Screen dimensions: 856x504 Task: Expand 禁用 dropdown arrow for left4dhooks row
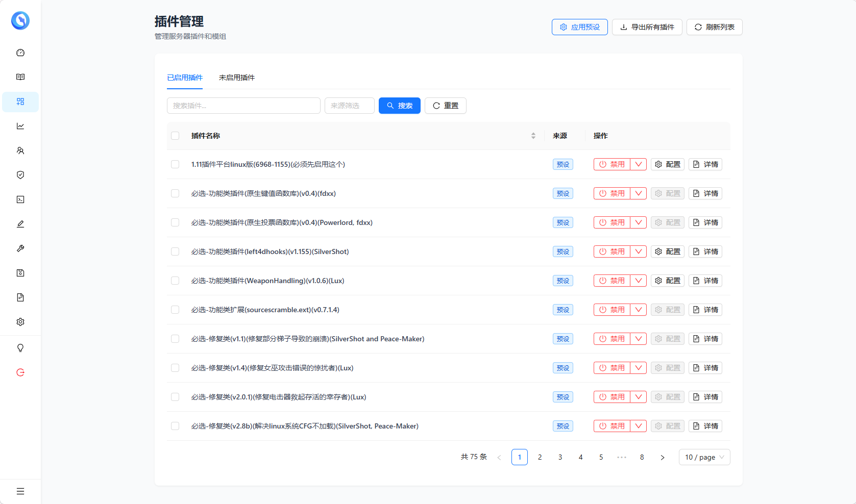pos(639,251)
